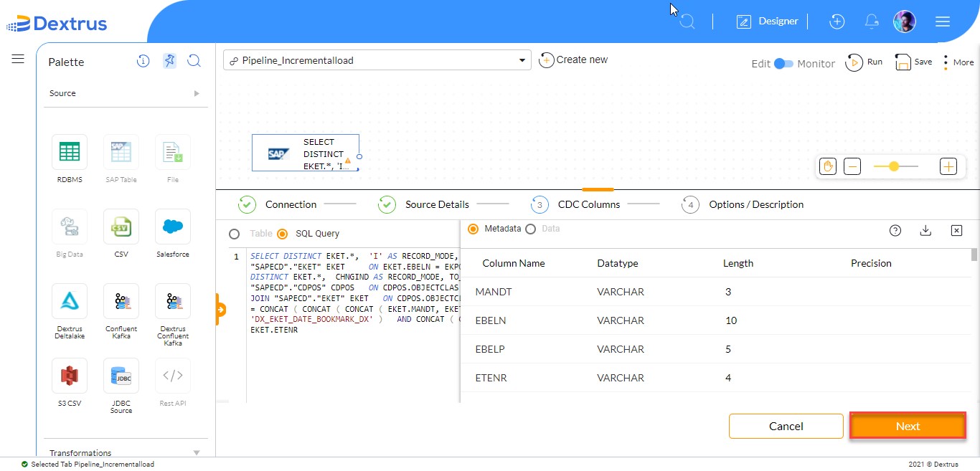This screenshot has width=980, height=471.
Task: Select the JDBC Source icon
Action: [x=121, y=376]
